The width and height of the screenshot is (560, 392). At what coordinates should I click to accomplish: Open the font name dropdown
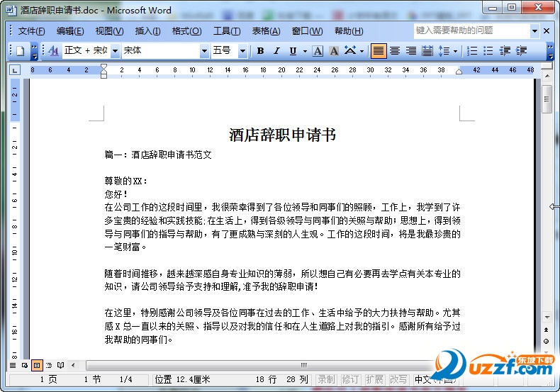point(204,51)
